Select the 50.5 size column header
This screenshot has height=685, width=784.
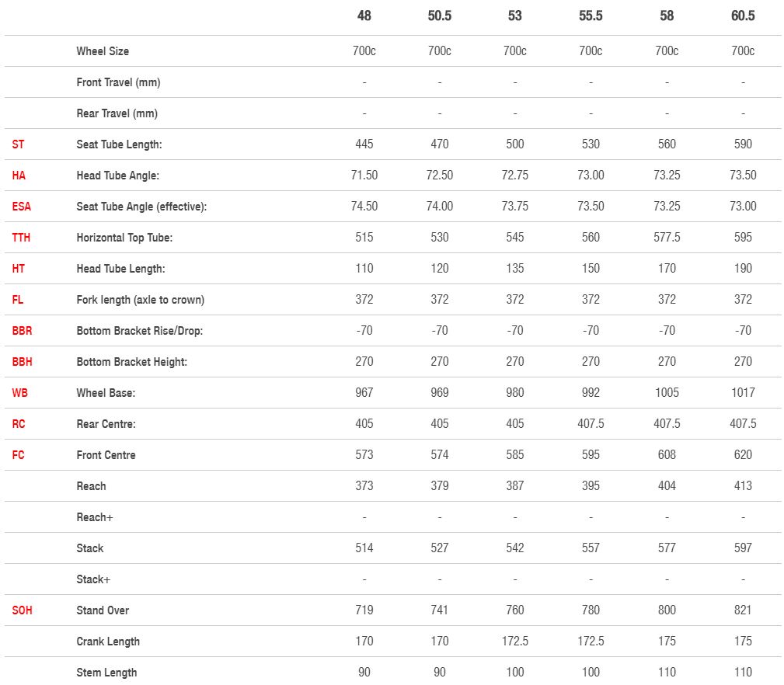coord(439,16)
